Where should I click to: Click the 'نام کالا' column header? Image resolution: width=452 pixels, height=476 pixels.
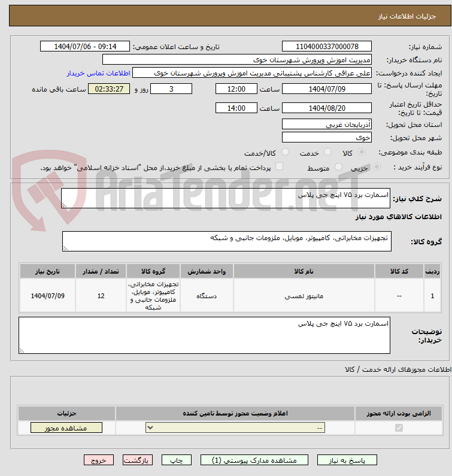pos(304,271)
